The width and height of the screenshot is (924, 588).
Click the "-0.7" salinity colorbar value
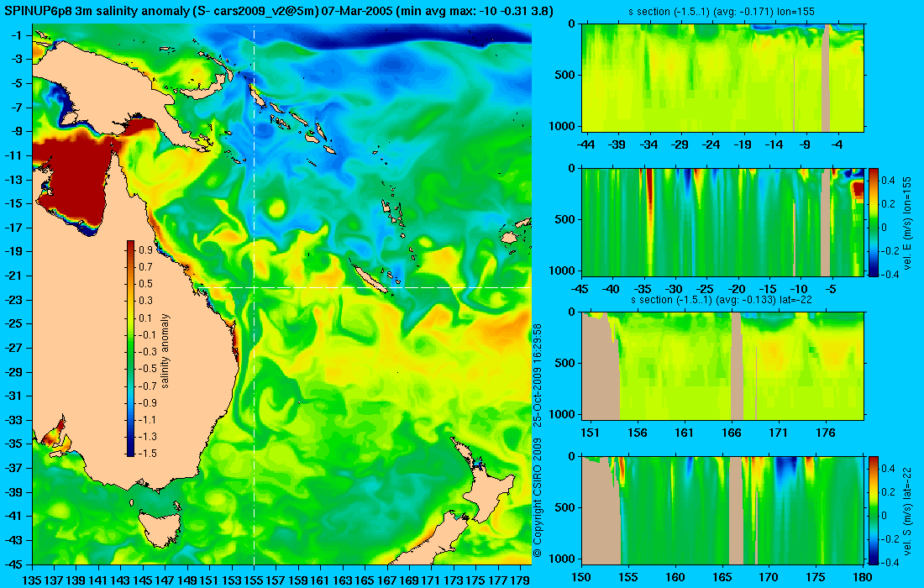[x=147, y=386]
